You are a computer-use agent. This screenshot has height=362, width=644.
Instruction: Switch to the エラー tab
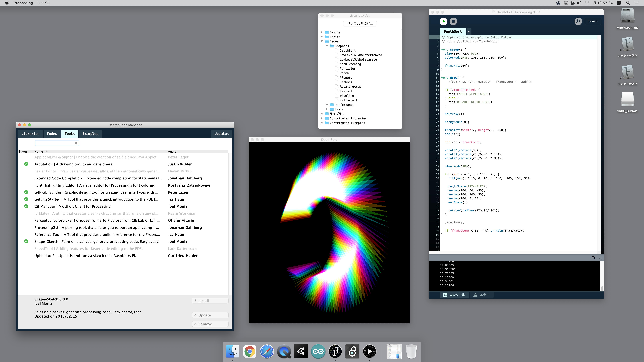pyautogui.click(x=481, y=295)
